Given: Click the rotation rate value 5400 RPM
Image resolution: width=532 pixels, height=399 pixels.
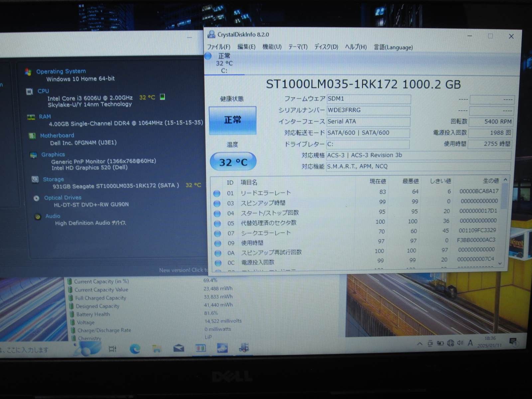Looking at the screenshot, I should click(x=491, y=122).
